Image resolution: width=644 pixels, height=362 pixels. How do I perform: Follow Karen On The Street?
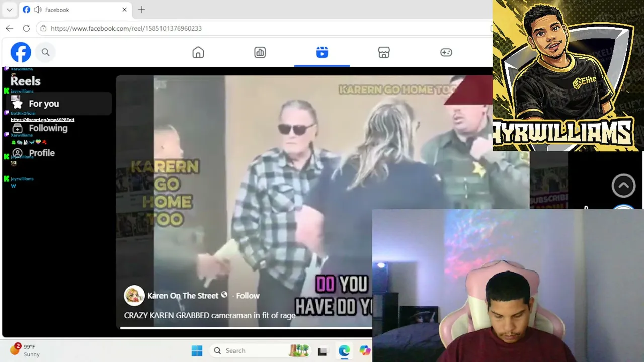[248, 296]
